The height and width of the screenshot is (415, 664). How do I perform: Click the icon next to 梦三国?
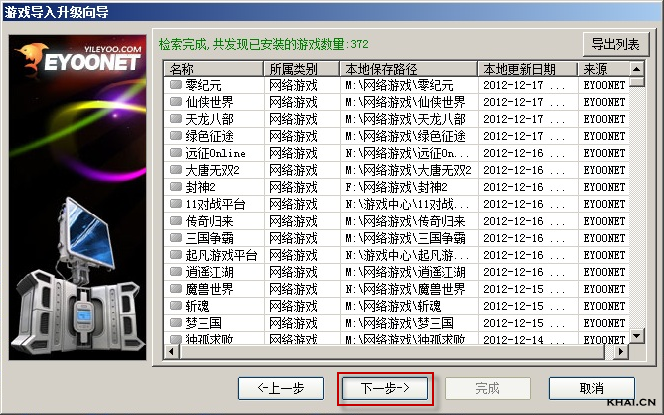[x=176, y=323]
